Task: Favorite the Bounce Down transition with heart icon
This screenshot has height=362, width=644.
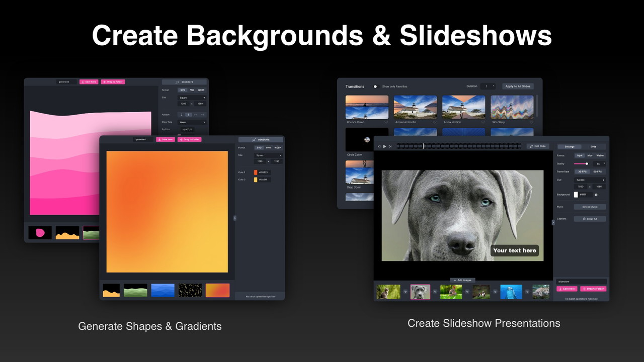Action: click(386, 122)
